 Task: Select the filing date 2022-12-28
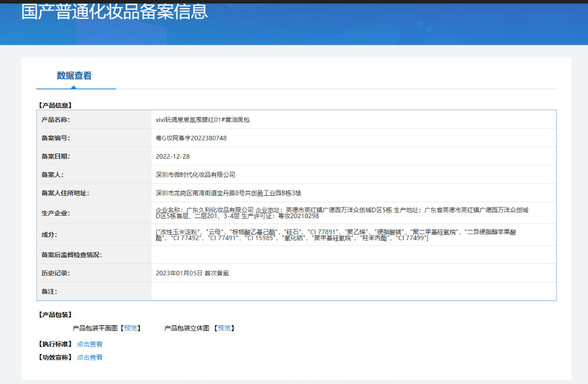tap(173, 156)
